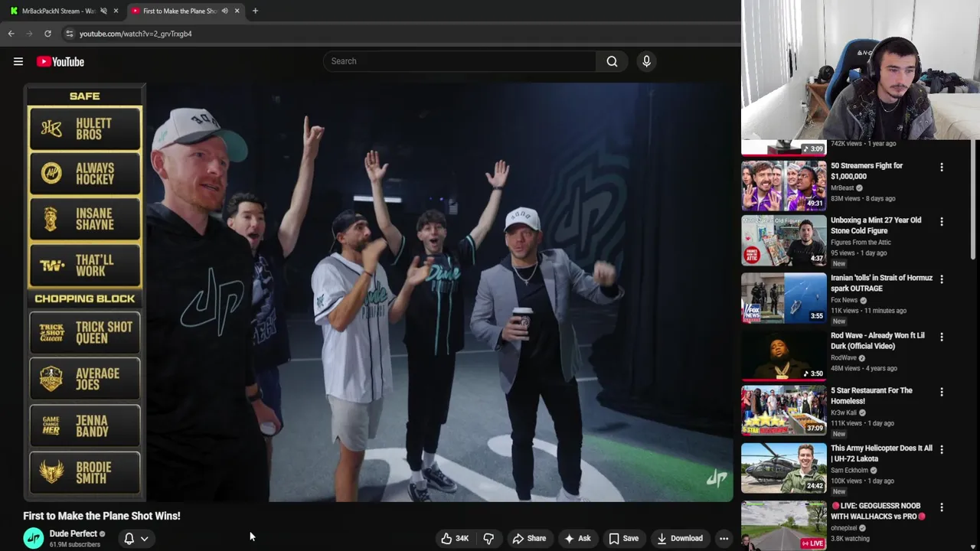Open the Ask AI button
The image size is (980, 551).
tap(577, 539)
